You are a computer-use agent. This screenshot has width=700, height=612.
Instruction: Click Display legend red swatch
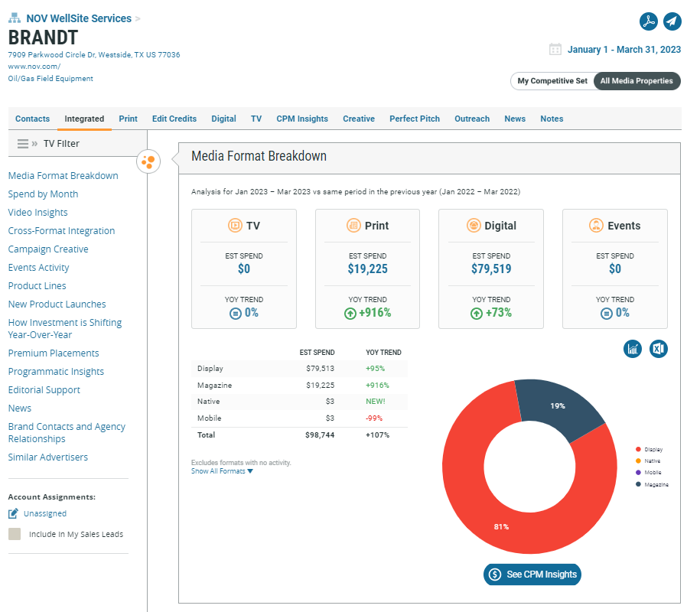click(x=638, y=449)
